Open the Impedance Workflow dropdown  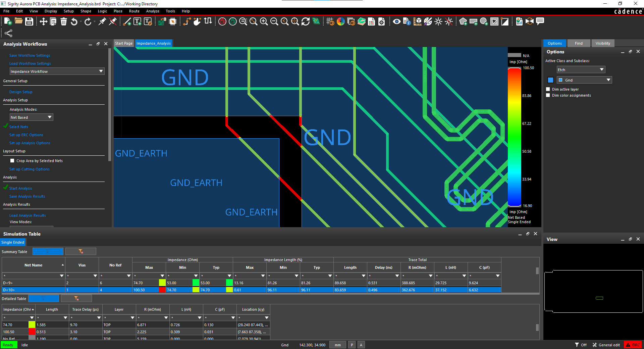(57, 71)
